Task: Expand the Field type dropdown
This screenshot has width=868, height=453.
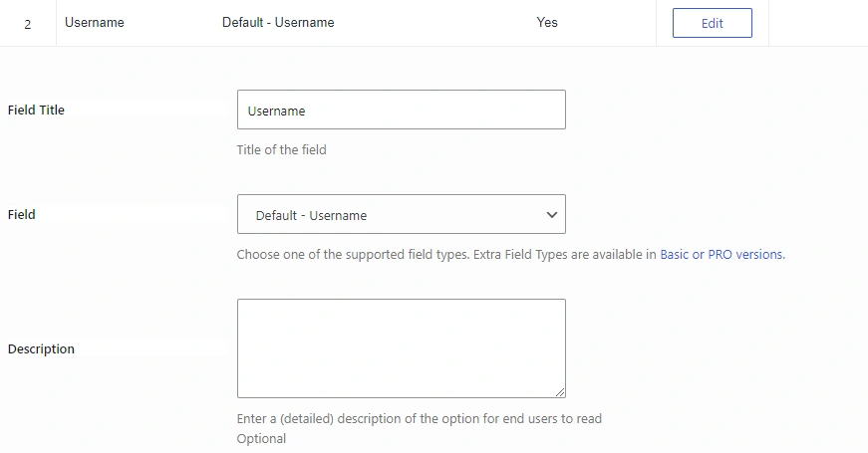Action: pos(401,215)
